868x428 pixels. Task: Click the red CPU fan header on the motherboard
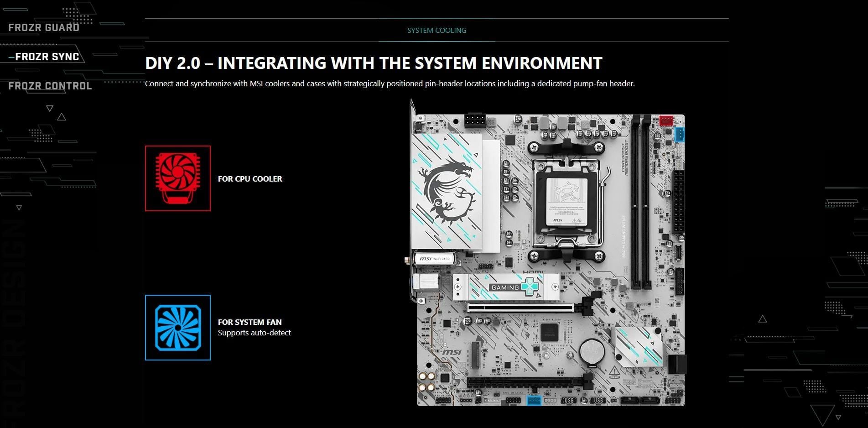click(666, 120)
